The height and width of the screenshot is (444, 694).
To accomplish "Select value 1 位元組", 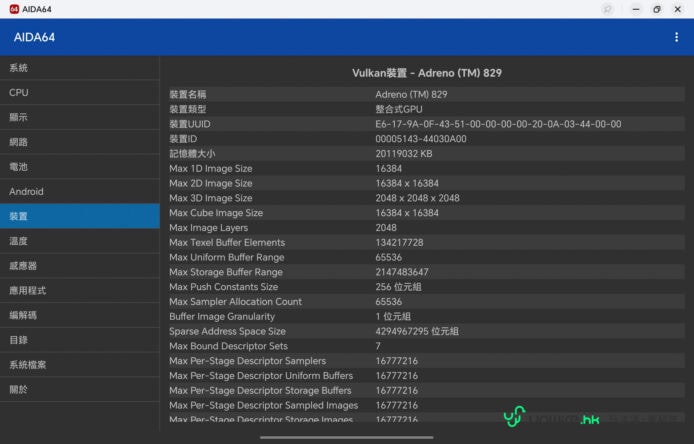I will 393,317.
